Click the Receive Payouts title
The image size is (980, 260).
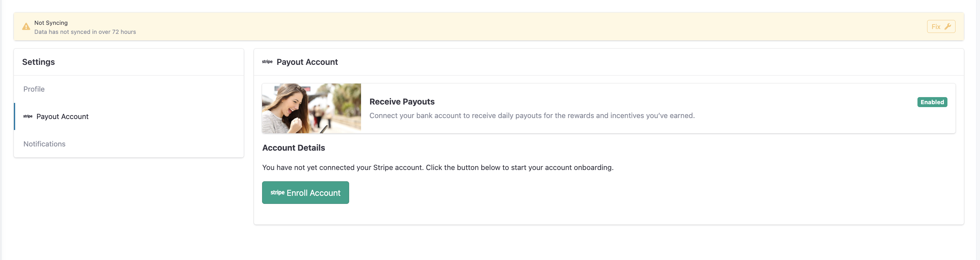[x=402, y=102]
